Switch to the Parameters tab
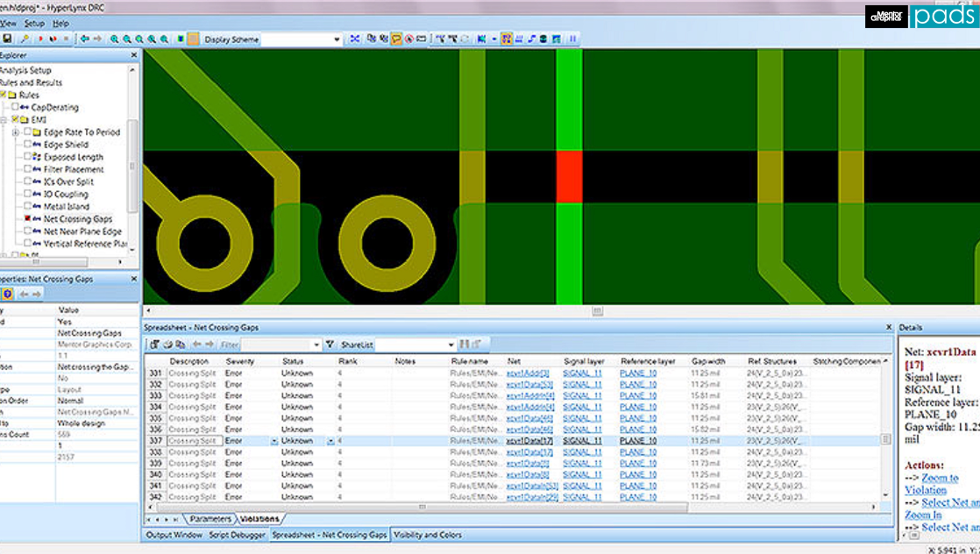Image resolution: width=980 pixels, height=554 pixels. 210,519
